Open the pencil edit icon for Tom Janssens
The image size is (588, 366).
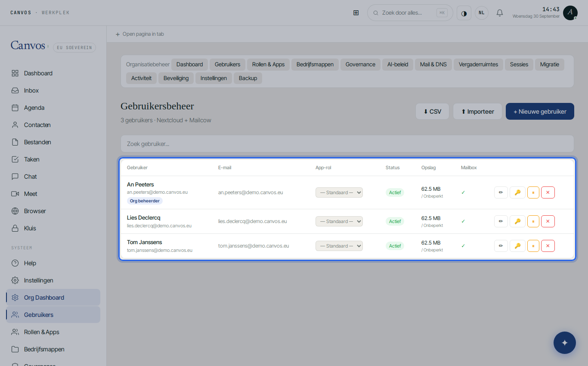[x=501, y=246]
